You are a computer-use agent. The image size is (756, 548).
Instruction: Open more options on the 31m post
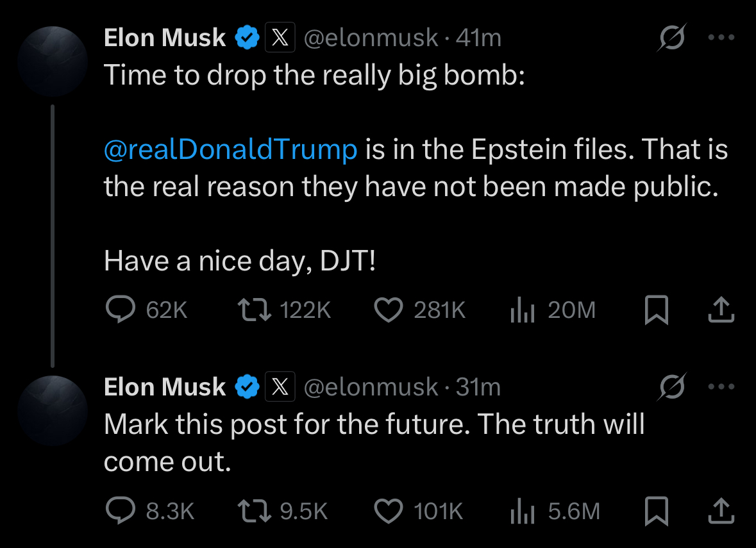click(x=720, y=386)
